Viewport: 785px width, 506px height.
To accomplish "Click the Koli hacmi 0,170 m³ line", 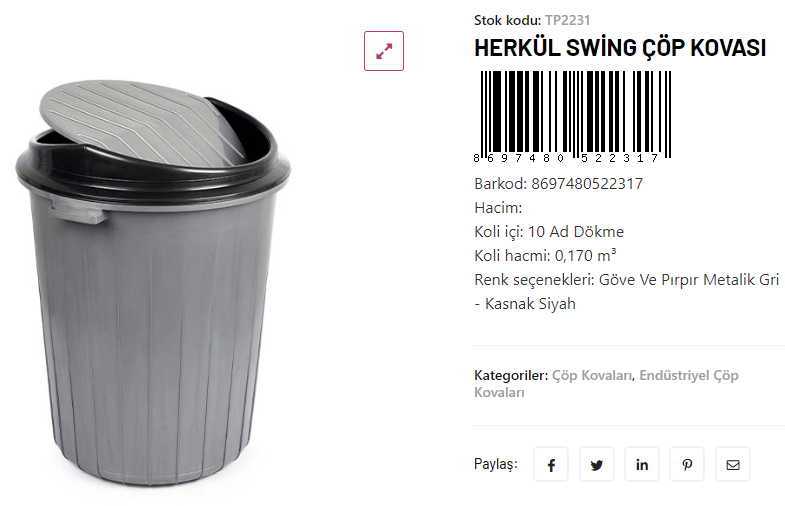I will click(545, 255).
